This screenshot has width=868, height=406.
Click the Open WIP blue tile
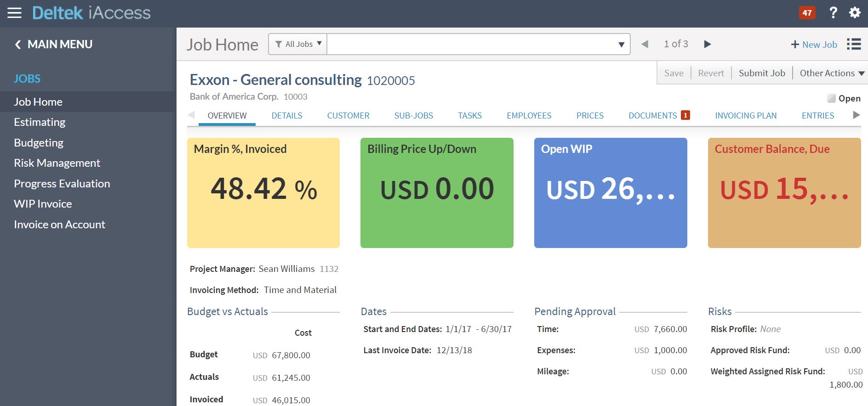(611, 193)
